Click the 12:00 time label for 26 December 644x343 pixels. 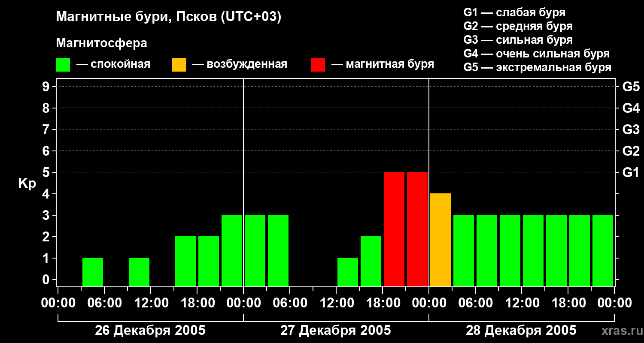point(151,303)
